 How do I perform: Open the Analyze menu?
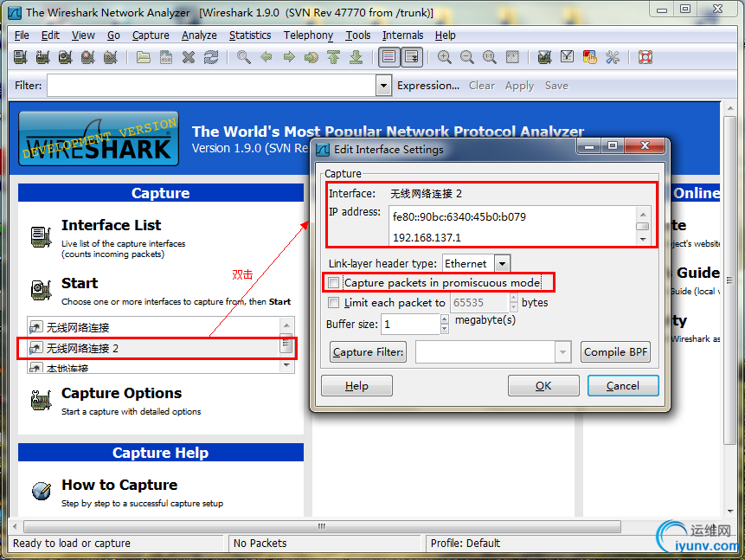pyautogui.click(x=199, y=35)
